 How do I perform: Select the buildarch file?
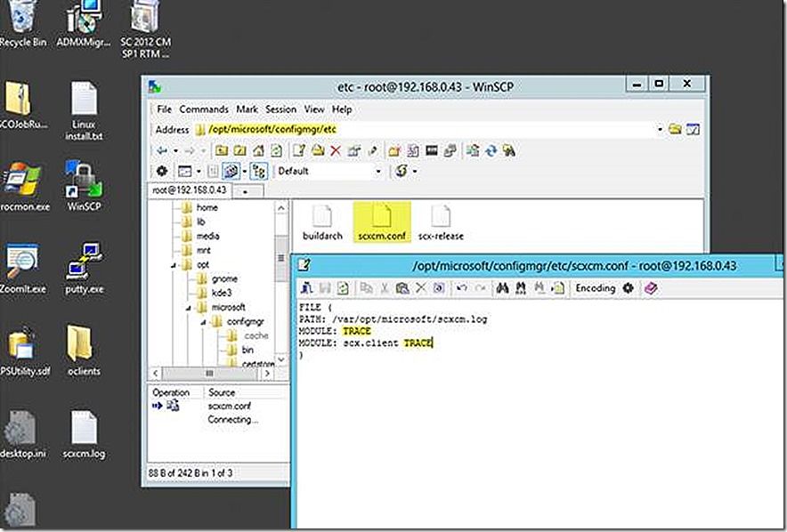[x=322, y=222]
